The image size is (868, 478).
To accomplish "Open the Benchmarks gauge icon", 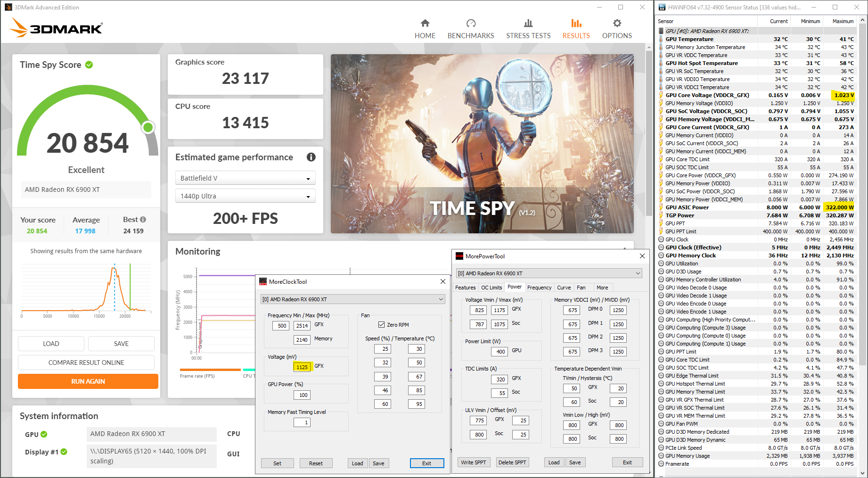I will pyautogui.click(x=471, y=23).
